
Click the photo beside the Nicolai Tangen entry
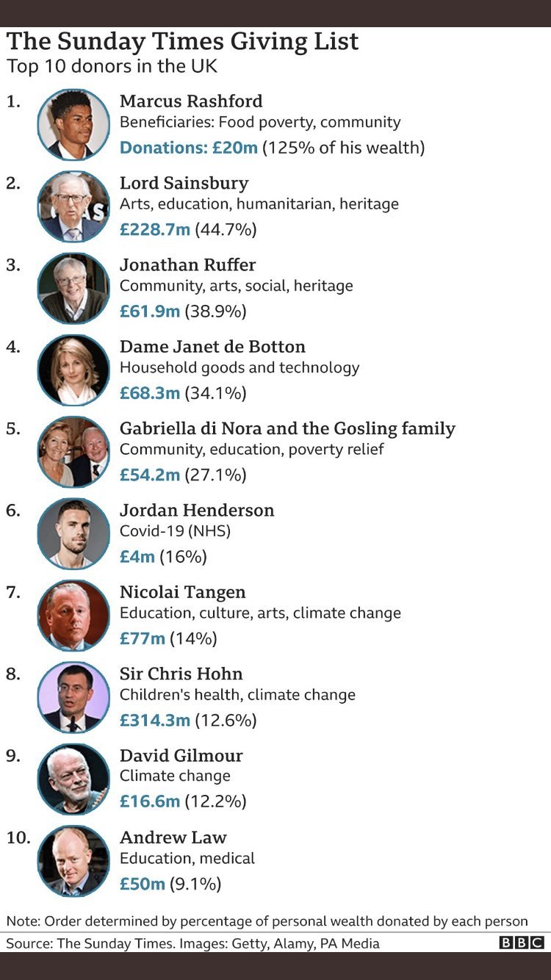[73, 615]
